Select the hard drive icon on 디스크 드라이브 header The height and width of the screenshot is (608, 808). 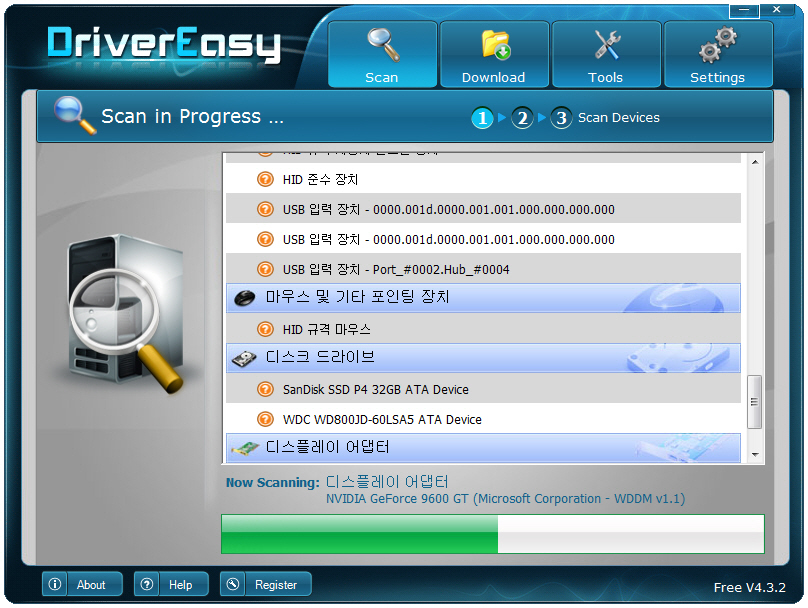click(244, 359)
